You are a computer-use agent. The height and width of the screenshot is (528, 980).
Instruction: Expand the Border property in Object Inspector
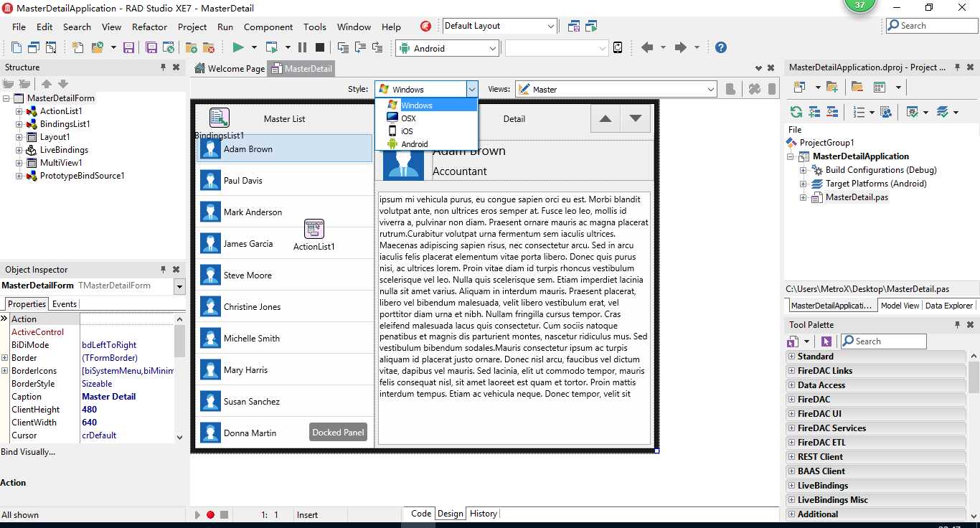[5, 358]
